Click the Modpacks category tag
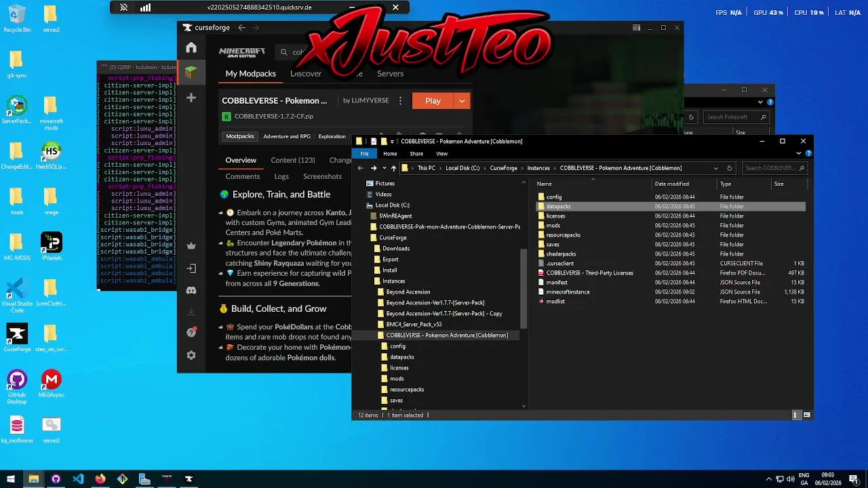Viewport: 868px width, 488px height. point(240,136)
